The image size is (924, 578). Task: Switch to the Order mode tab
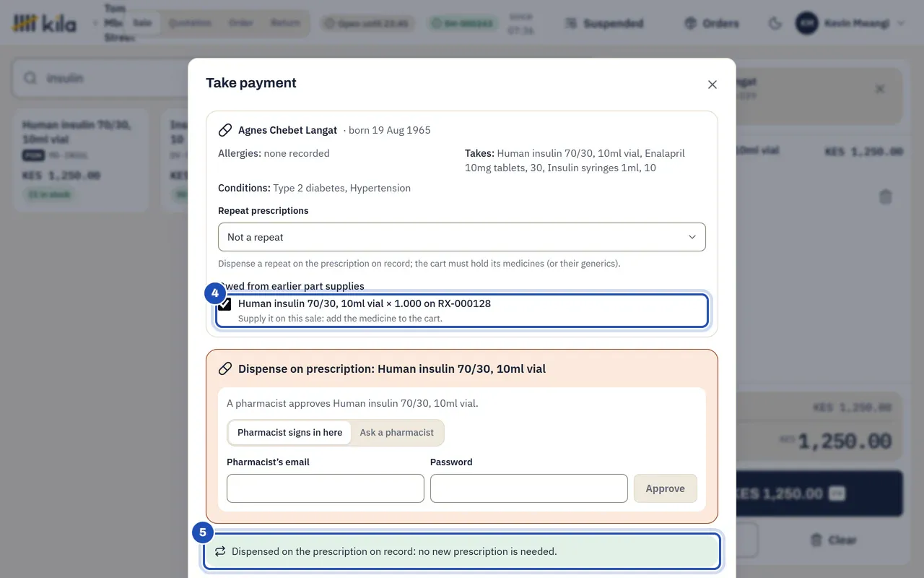tap(241, 23)
